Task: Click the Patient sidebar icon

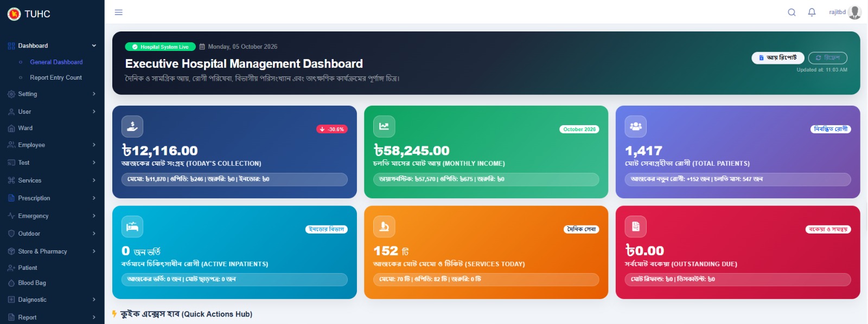Action: 11,268
